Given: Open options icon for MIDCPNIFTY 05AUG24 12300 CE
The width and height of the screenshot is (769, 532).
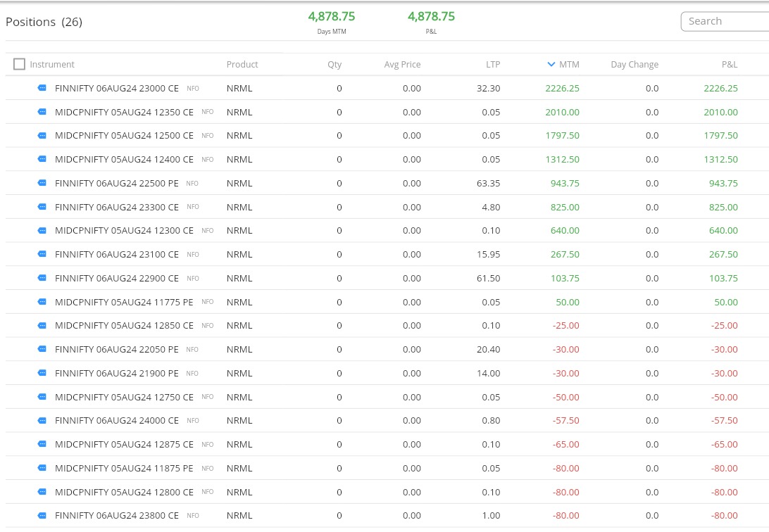Looking at the screenshot, I should (x=42, y=231).
